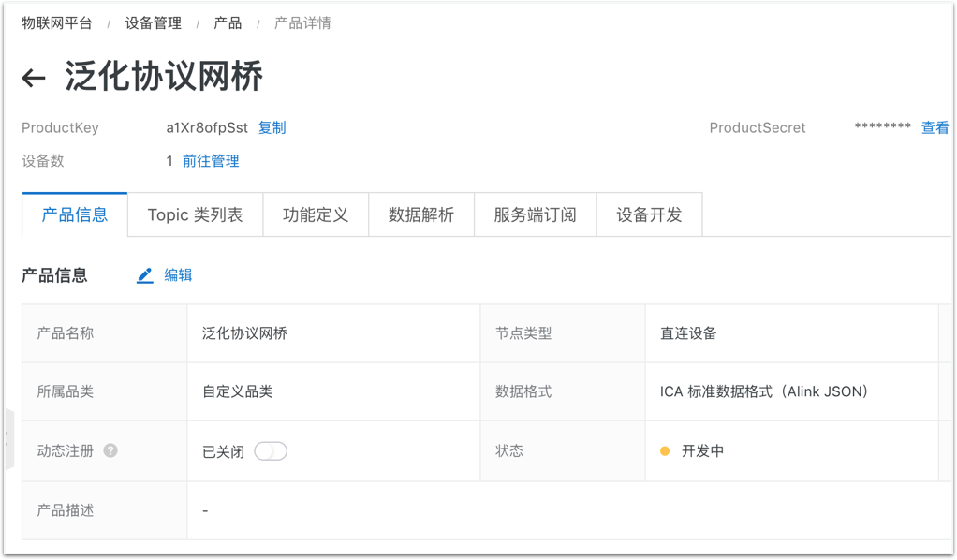
Task: Toggle the 动态注册 switch
Action: pos(271,451)
